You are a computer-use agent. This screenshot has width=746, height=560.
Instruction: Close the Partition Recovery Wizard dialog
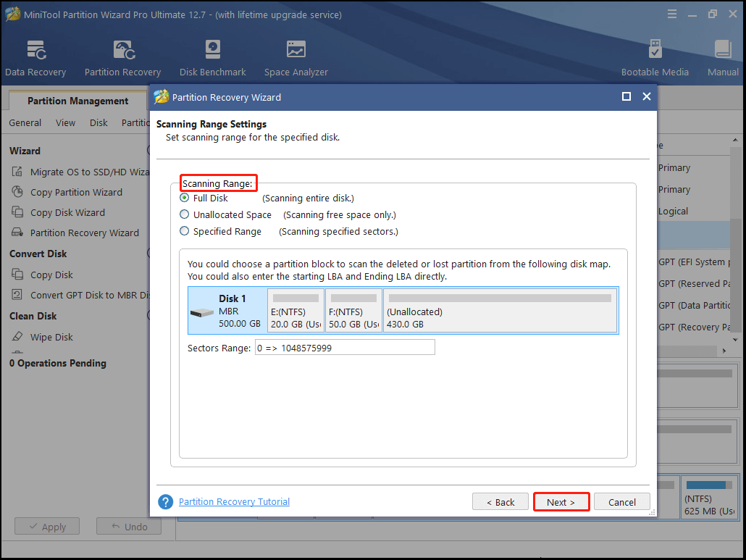pyautogui.click(x=647, y=96)
